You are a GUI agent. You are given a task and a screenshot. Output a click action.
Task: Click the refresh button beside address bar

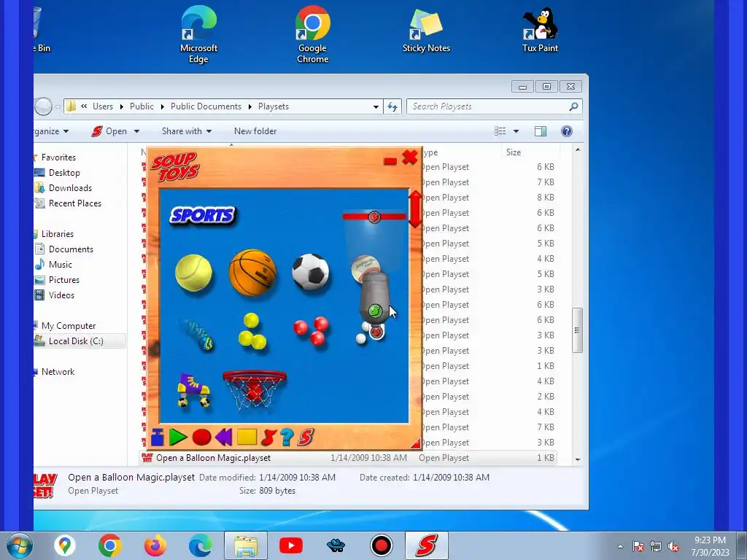coord(392,106)
